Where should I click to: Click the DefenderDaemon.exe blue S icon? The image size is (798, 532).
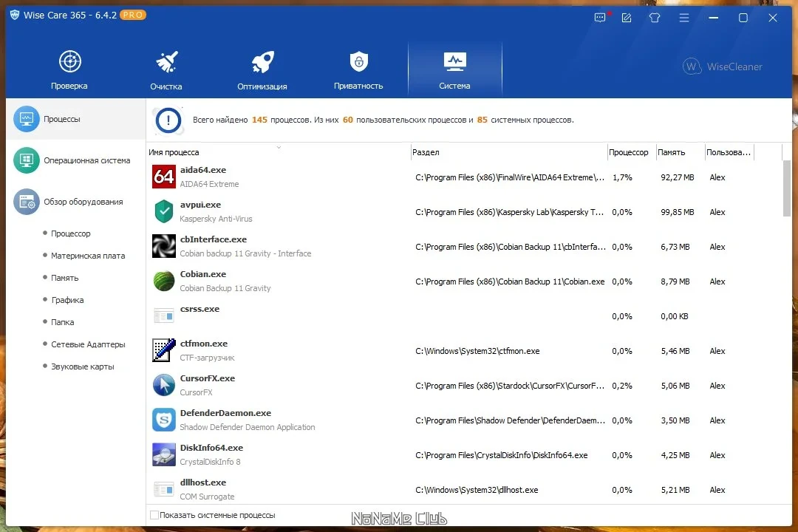164,420
